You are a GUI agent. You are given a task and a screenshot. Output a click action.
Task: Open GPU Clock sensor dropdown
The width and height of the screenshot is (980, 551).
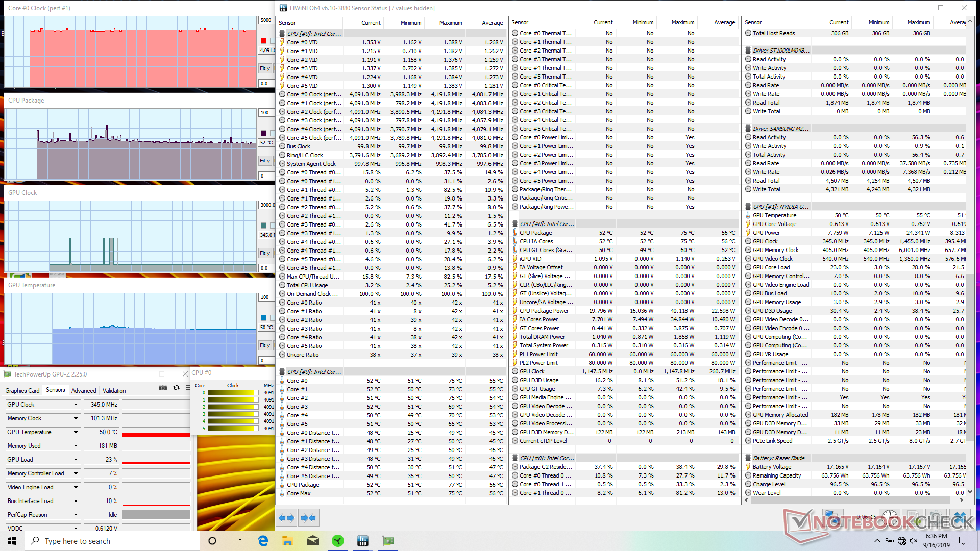76,405
